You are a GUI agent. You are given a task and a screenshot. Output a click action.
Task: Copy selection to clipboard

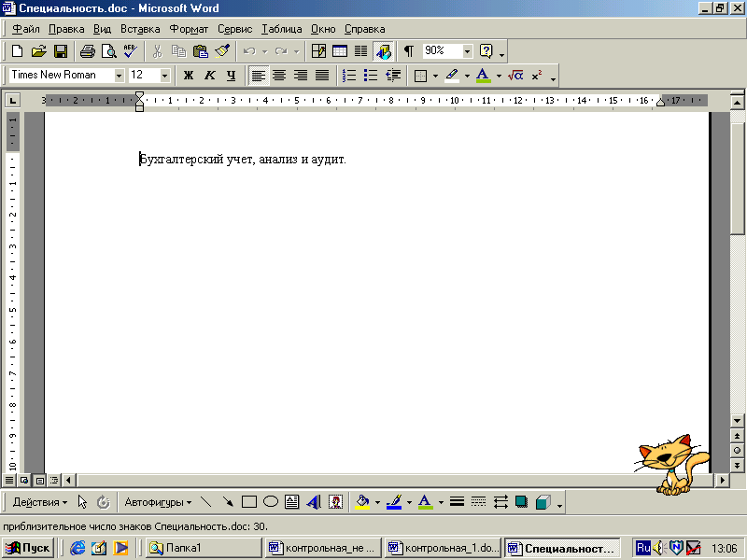click(178, 51)
